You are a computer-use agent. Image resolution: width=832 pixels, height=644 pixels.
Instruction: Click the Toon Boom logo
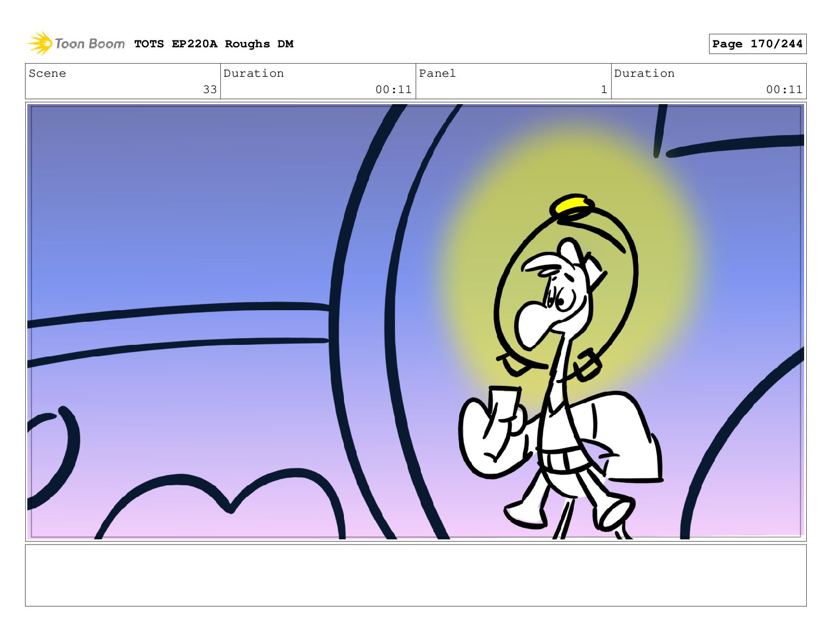[x=76, y=44]
